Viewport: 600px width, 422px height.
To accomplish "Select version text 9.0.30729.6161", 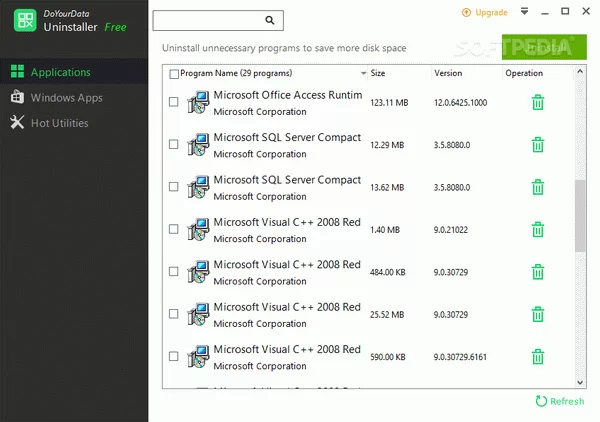I will click(460, 357).
